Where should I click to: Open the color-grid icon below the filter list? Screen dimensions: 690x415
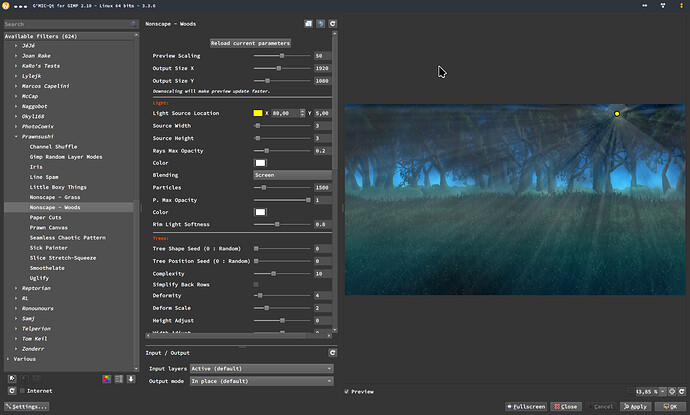tap(108, 378)
